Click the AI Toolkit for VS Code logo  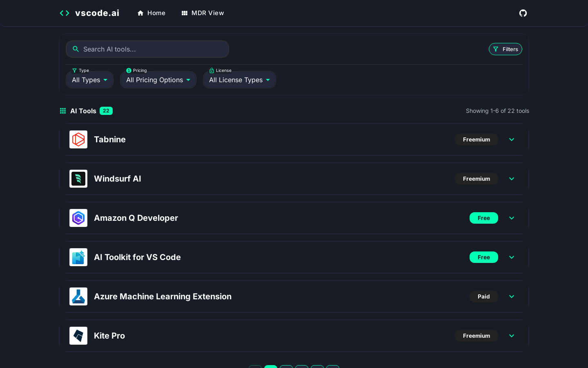[x=78, y=257]
